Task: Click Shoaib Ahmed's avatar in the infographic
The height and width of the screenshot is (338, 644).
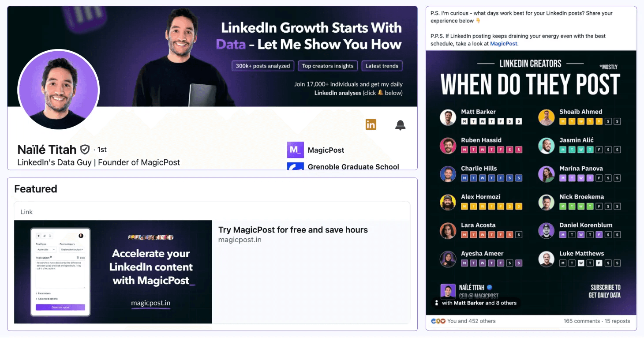Action: (x=546, y=117)
